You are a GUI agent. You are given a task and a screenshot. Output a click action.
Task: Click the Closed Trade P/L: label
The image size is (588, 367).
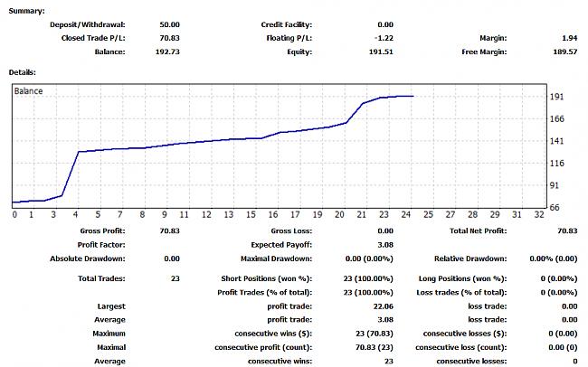pos(93,38)
